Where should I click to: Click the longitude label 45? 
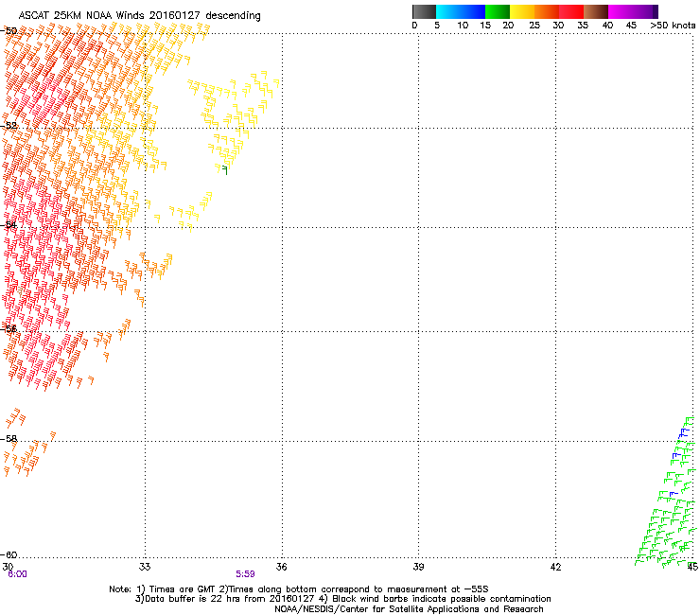click(692, 567)
